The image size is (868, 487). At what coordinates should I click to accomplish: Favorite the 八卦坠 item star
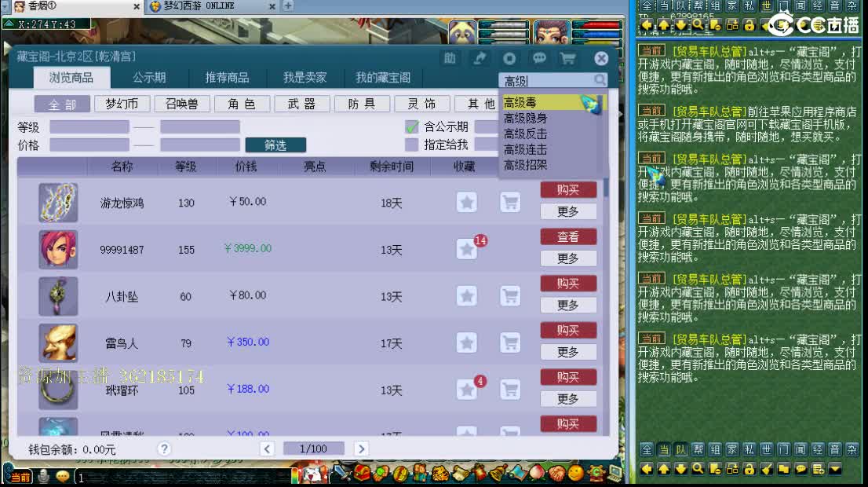[467, 296]
